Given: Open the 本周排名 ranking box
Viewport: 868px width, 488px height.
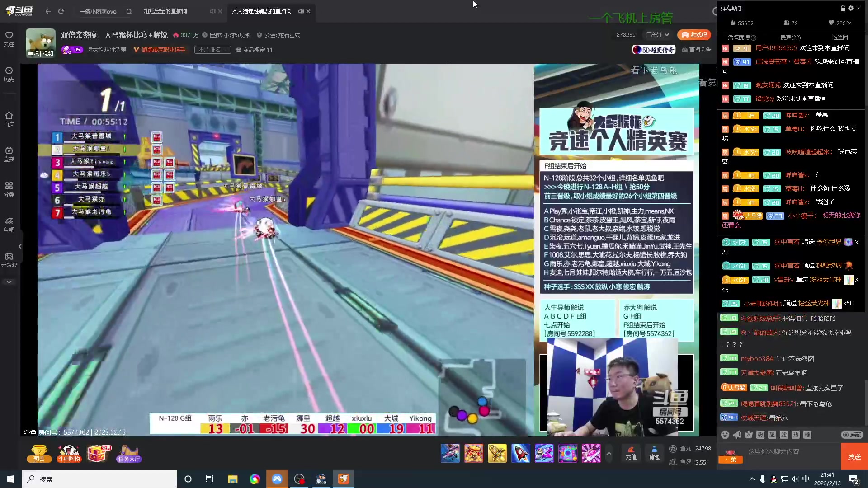Looking at the screenshot, I should (x=213, y=50).
